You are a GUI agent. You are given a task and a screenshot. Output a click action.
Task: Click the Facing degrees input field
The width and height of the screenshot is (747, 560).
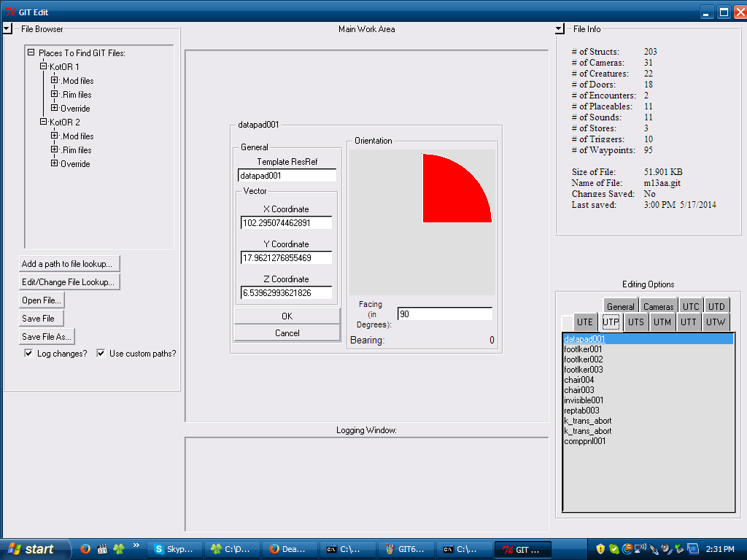point(445,314)
